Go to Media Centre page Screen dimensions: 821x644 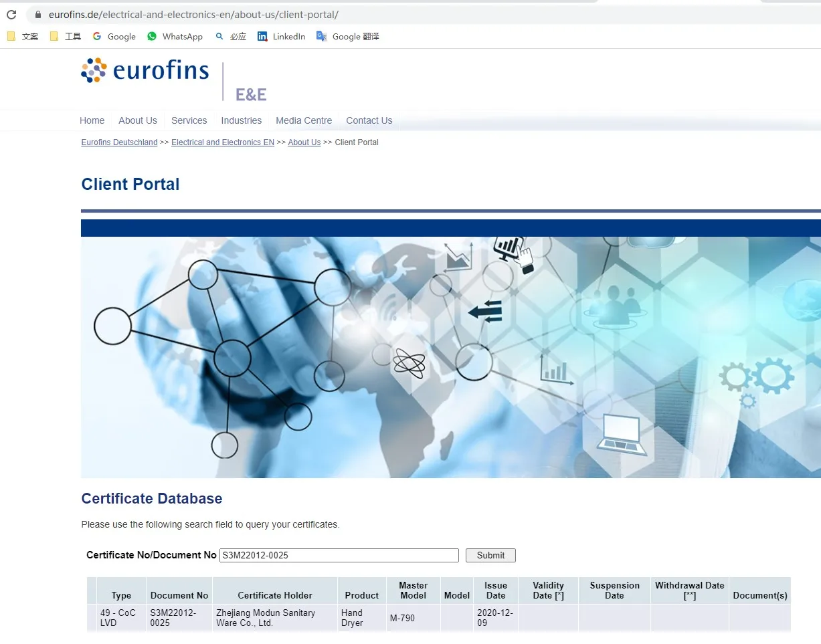pos(304,120)
